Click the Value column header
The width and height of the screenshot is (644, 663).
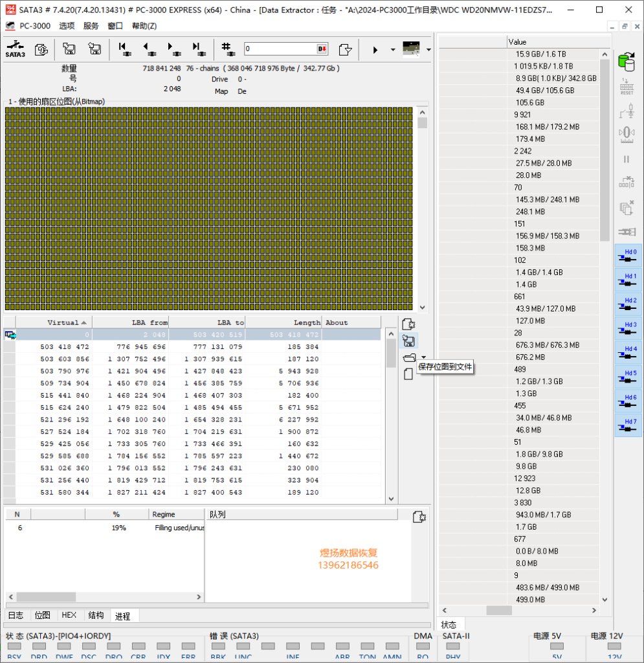(559, 42)
